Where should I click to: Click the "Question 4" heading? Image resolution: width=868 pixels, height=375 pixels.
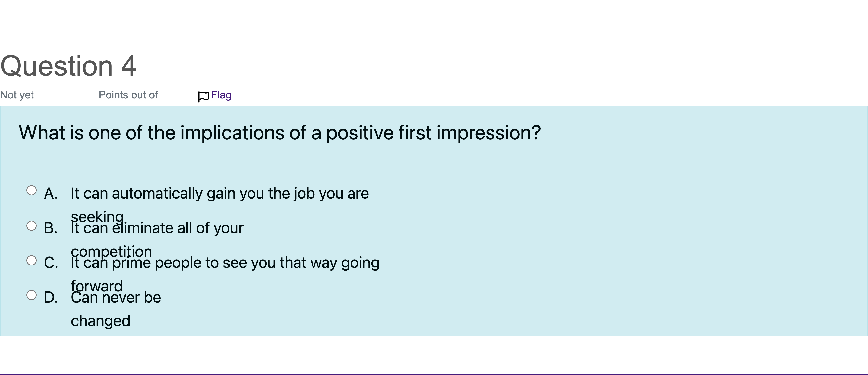click(68, 66)
